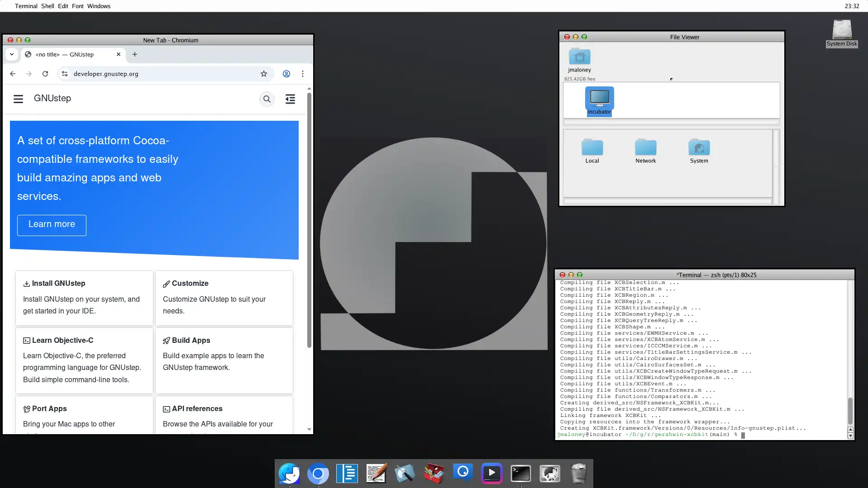Reload the developer.gnustep.org page
Screen dimensions: 868x488
pyautogui.click(x=45, y=74)
